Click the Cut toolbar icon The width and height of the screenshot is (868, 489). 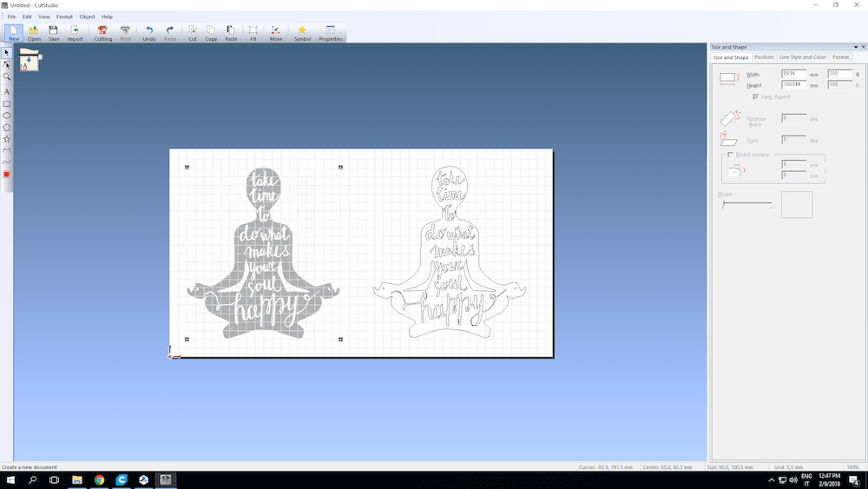192,33
